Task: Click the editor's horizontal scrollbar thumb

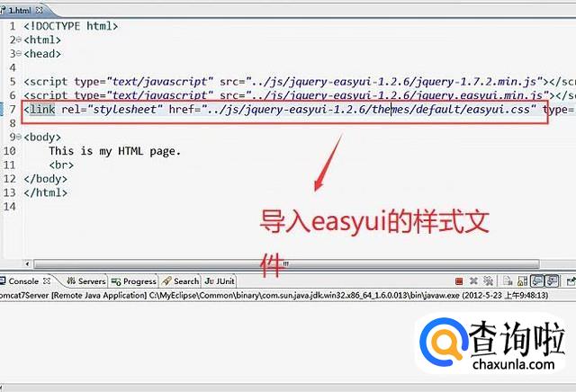Action: (286, 263)
